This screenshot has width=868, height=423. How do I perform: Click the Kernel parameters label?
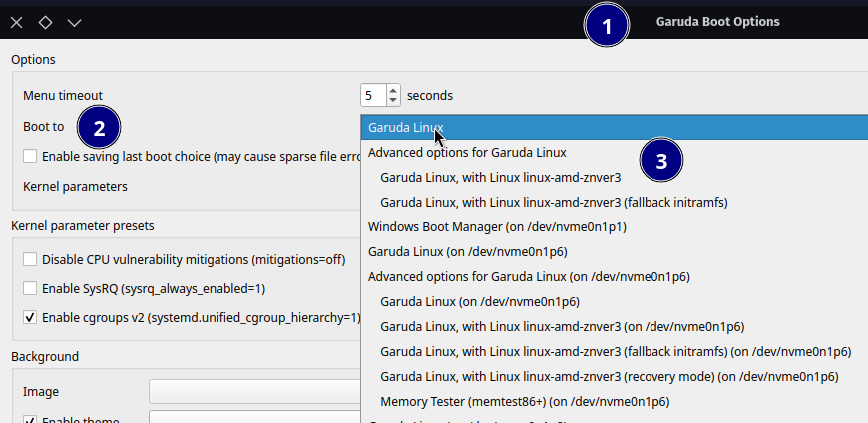click(75, 186)
